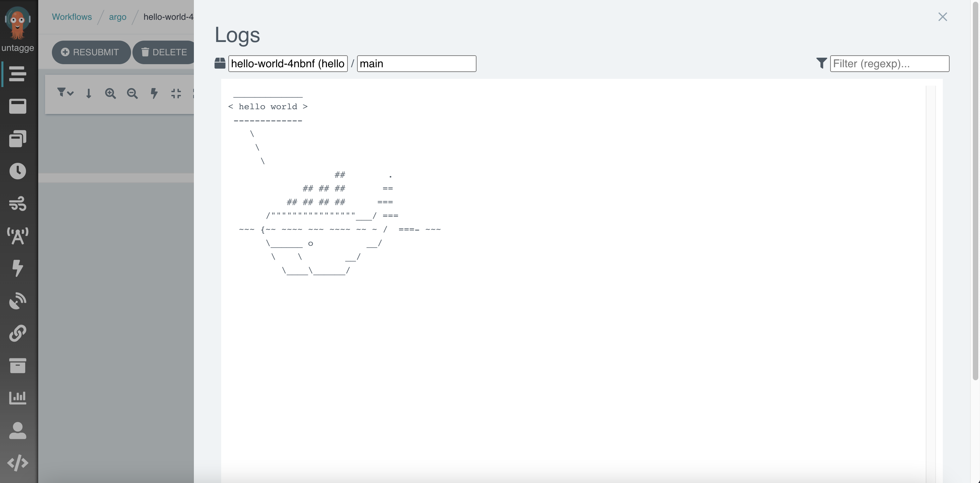Open Workflow Templates window icon in sidebar
Screen dimensions: 980x483
17,106
